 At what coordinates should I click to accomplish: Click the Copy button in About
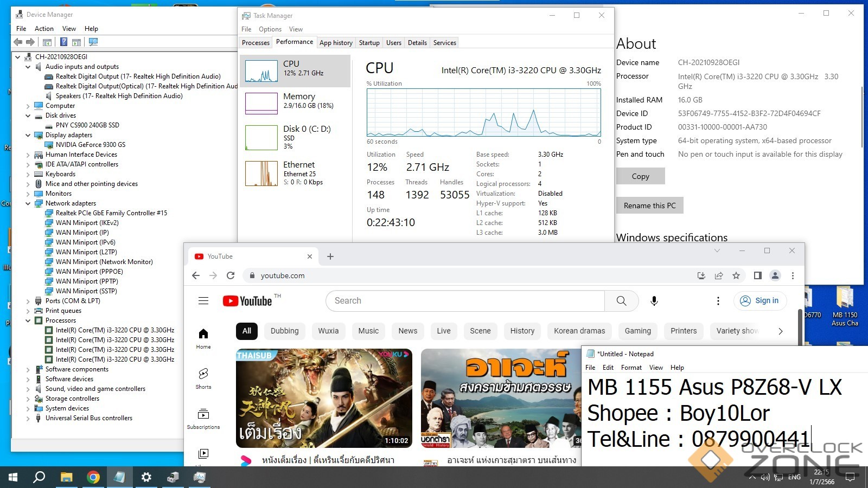click(x=640, y=176)
